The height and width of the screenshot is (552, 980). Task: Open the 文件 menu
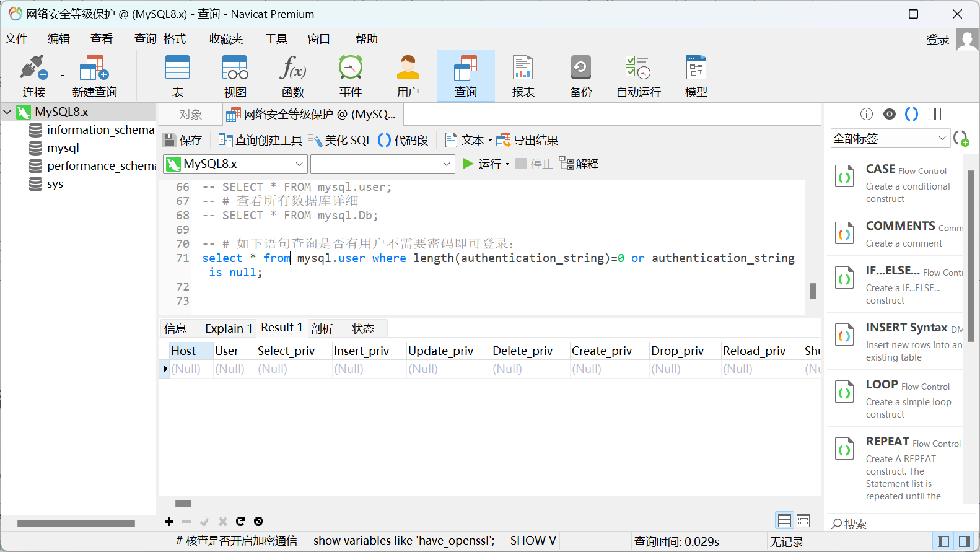coord(16,38)
